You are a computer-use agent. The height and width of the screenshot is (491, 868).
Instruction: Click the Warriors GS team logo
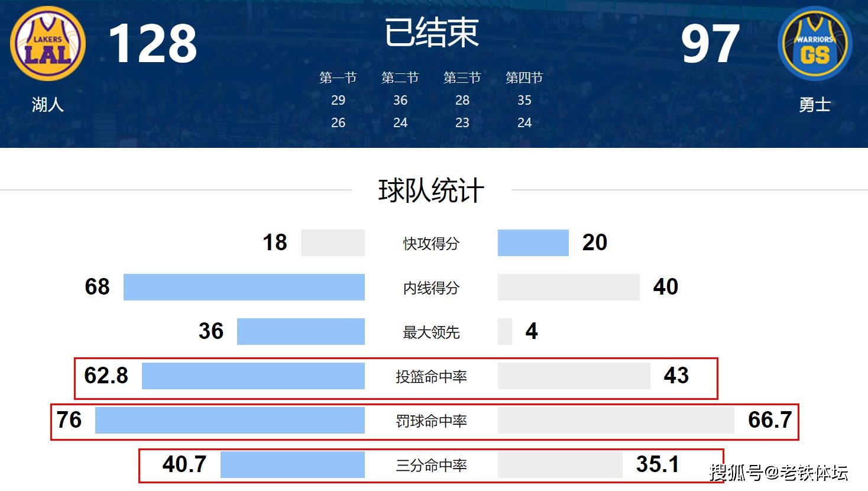pyautogui.click(x=815, y=44)
